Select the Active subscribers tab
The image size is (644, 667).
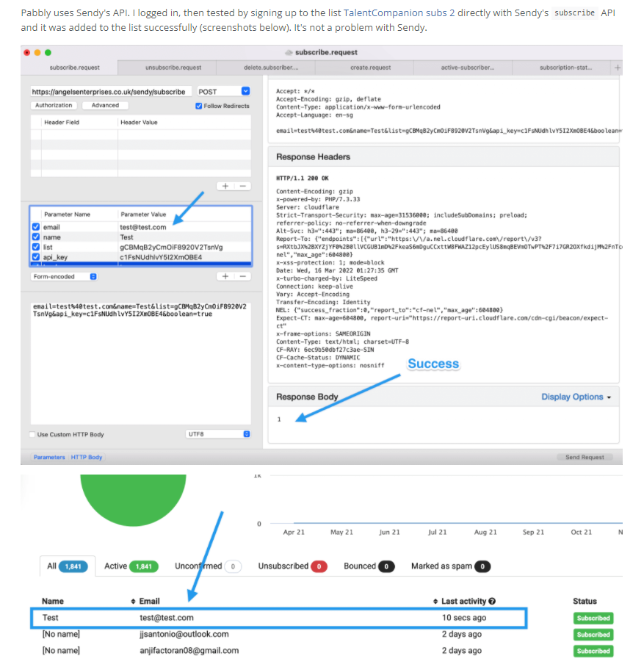coord(131,566)
